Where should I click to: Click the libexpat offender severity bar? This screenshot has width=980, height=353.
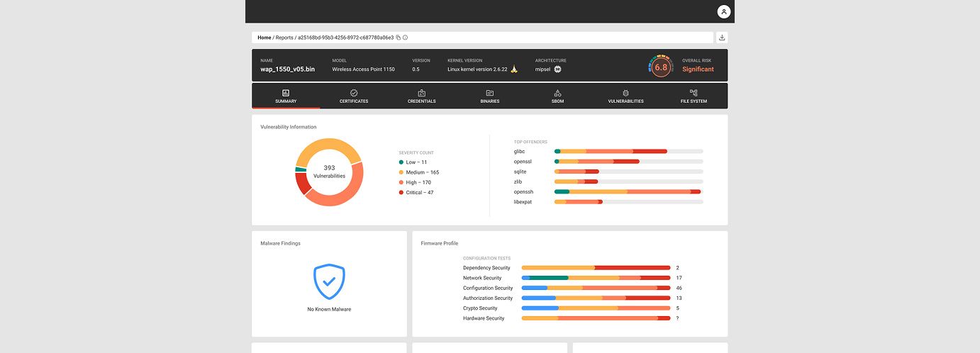[x=629, y=202]
